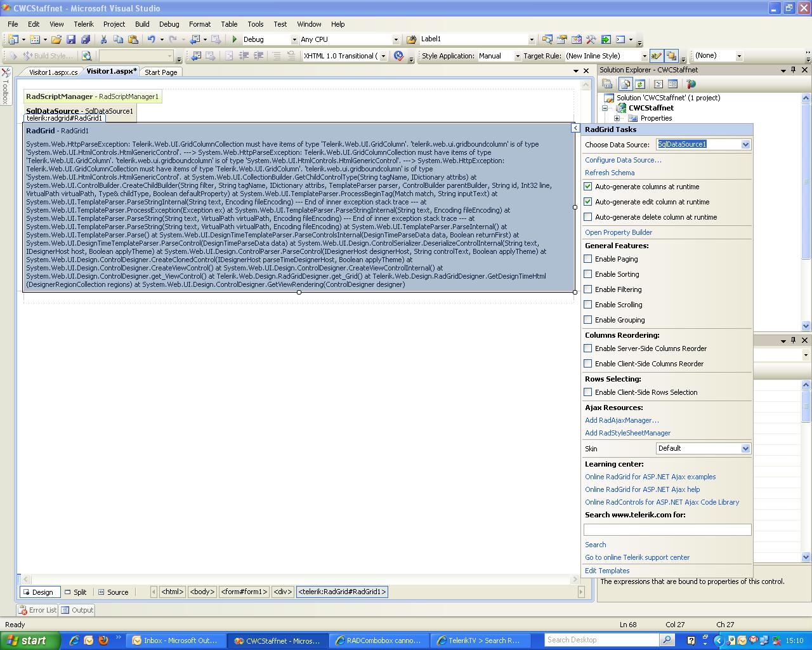Click the Show All Files icon in Solution Explorer

(x=625, y=84)
